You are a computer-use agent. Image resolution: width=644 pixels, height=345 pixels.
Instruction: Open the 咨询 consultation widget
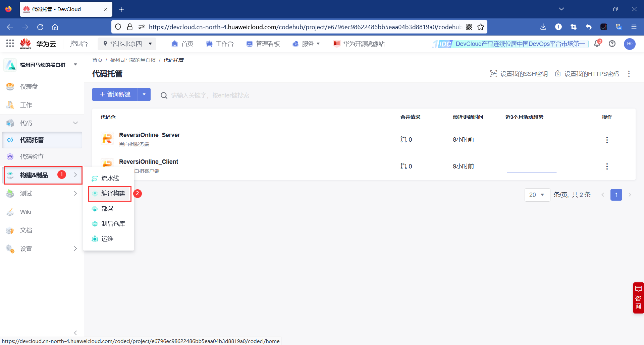click(638, 298)
